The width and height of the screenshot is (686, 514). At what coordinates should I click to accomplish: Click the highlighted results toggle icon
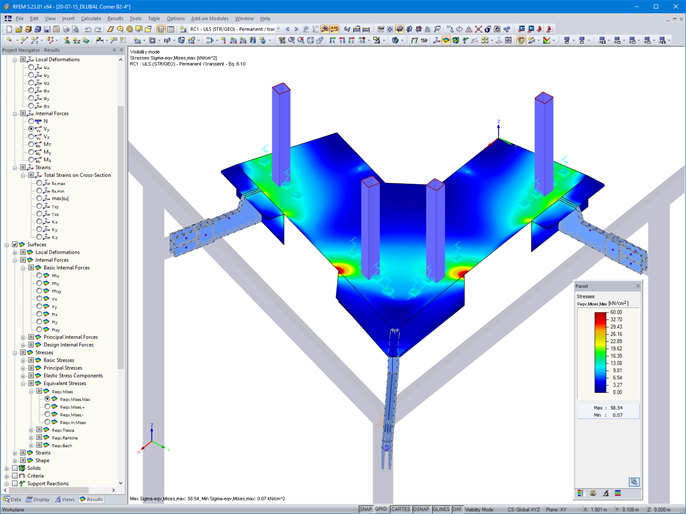(325, 29)
